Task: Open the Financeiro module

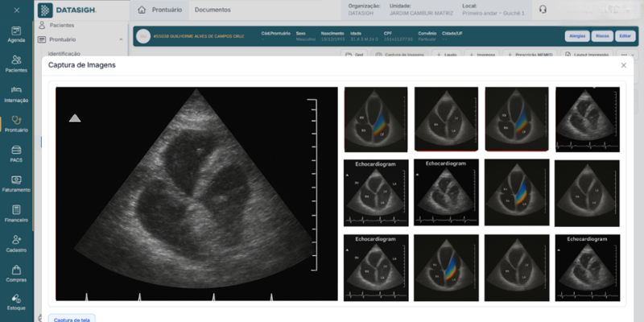Action: point(16,214)
